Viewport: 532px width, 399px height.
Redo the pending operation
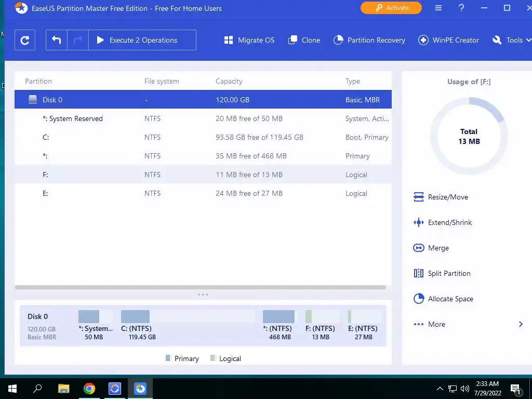pos(78,40)
